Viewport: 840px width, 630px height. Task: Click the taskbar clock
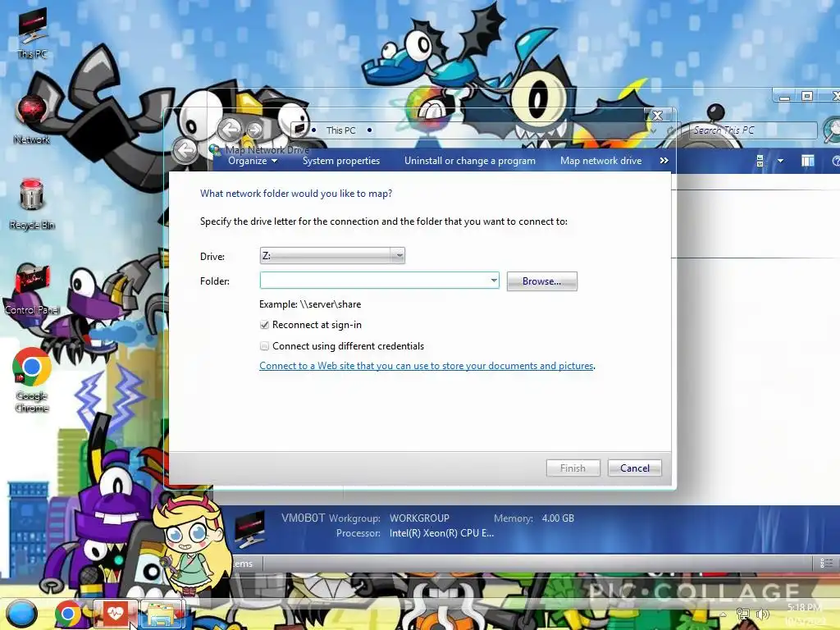pyautogui.click(x=805, y=614)
